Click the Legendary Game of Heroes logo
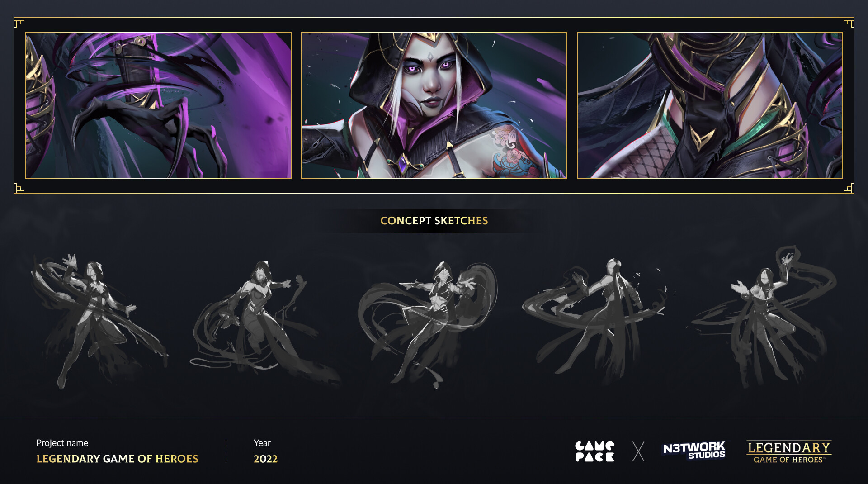 789,451
